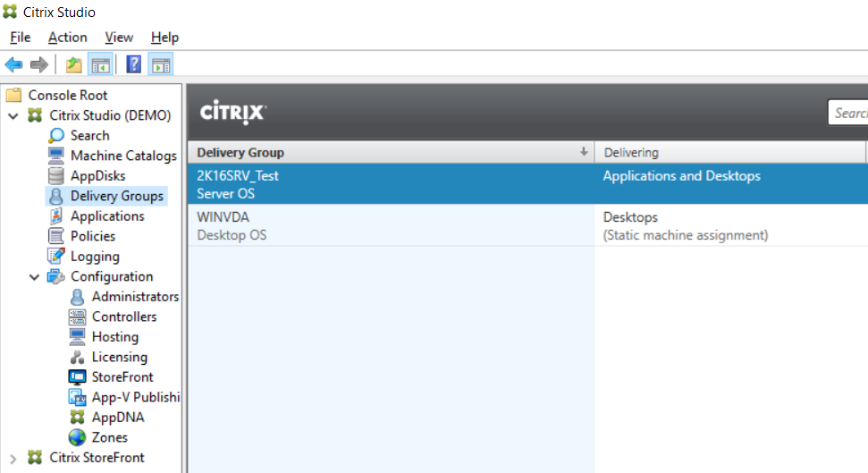Click the AppDNA icon
Image resolution: width=868 pixels, height=473 pixels.
click(x=78, y=417)
